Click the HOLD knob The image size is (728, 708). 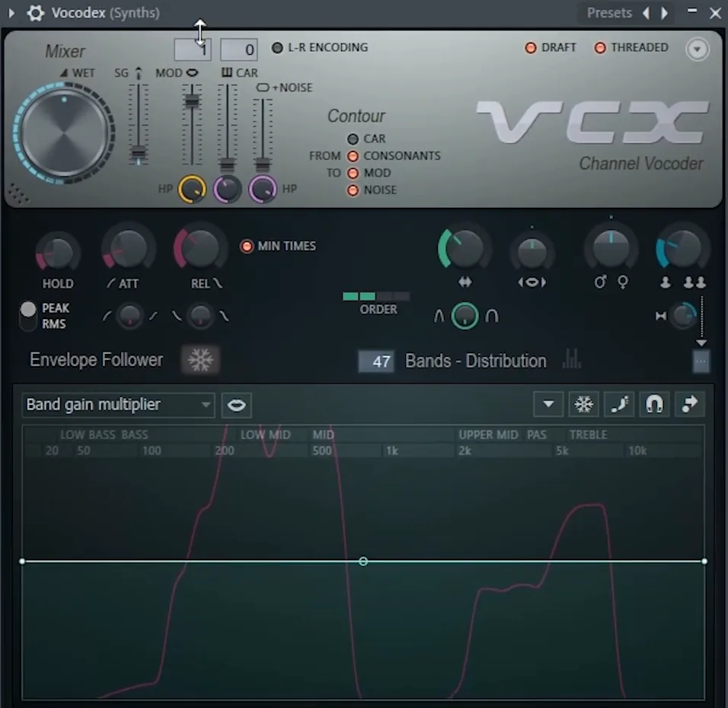(x=57, y=253)
